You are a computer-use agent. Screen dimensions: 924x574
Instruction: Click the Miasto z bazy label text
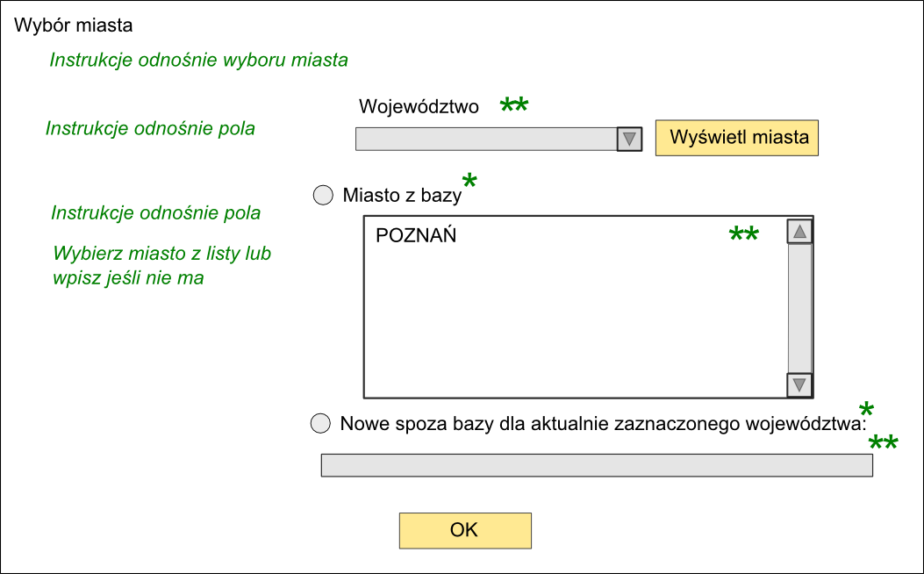coord(402,195)
